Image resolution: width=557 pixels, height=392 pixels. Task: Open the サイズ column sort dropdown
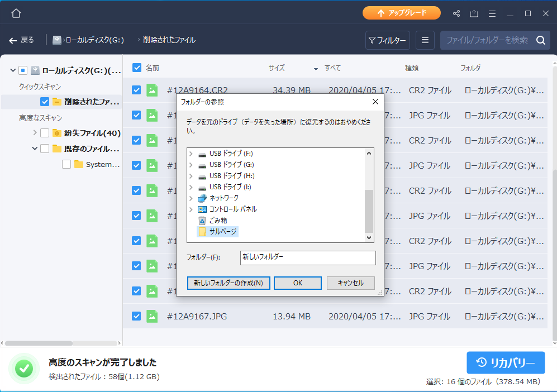(x=316, y=69)
